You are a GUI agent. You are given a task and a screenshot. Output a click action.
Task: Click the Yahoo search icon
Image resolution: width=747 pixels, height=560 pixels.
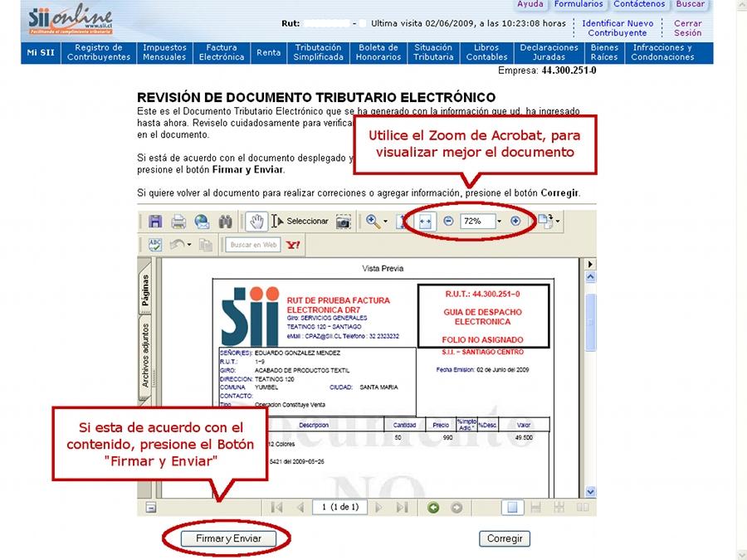click(293, 245)
